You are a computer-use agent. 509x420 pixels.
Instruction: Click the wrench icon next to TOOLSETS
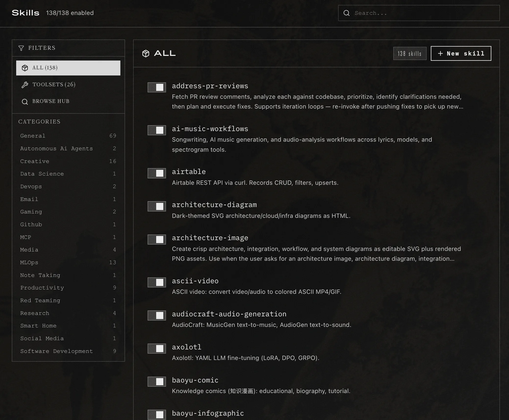coord(25,85)
